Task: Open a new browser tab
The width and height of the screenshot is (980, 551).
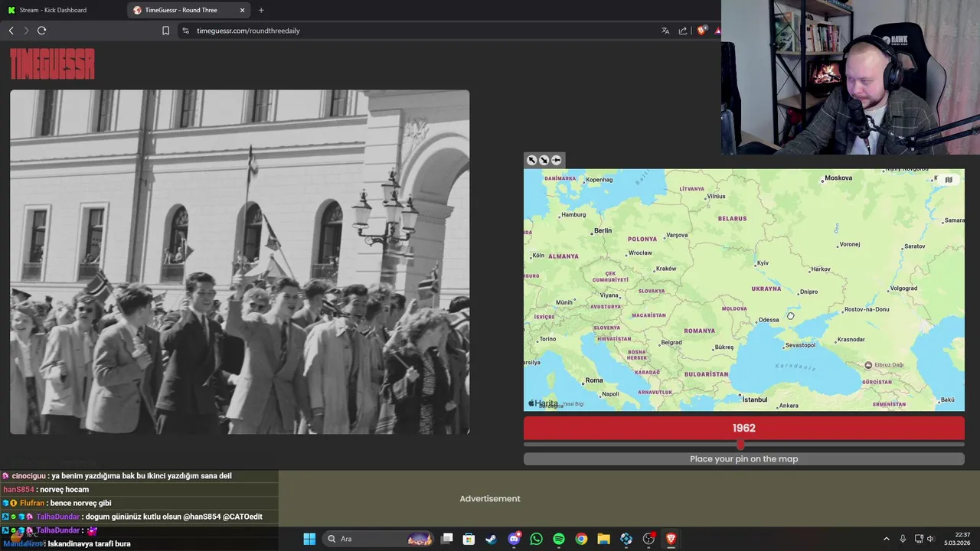Action: (261, 10)
